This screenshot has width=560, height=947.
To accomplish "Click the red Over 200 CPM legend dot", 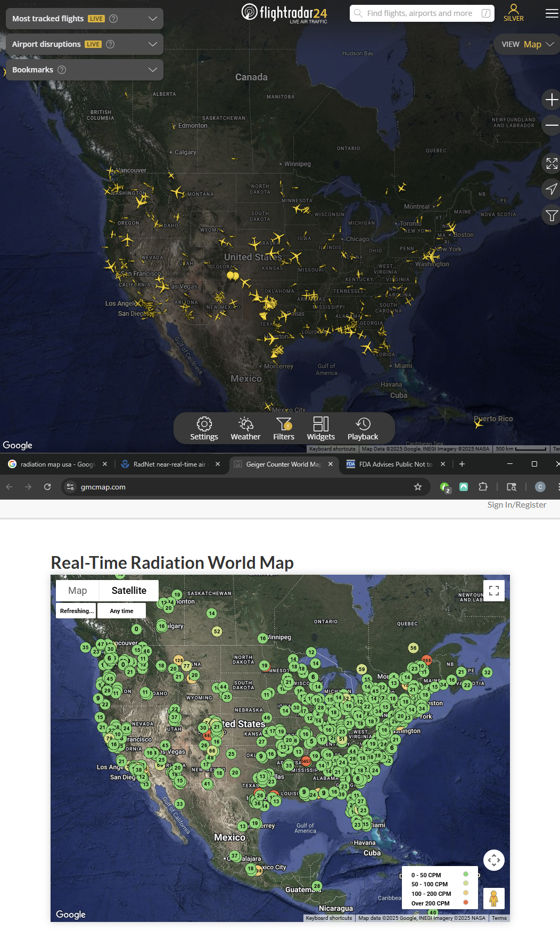I will [x=466, y=902].
